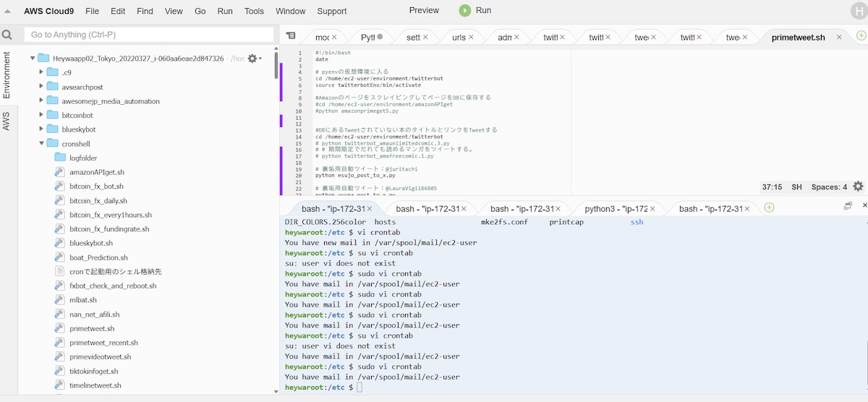This screenshot has height=402, width=868.
Task: Open the Support menu
Action: click(x=332, y=11)
